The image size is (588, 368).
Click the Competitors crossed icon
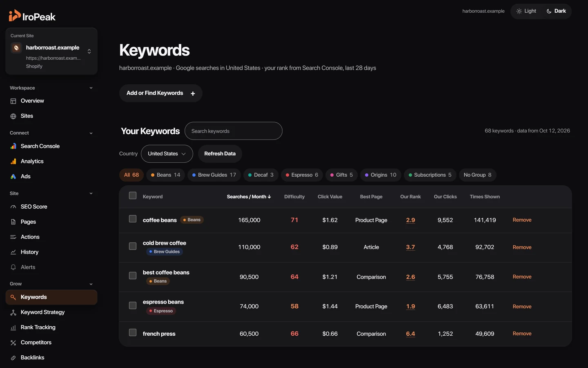(13, 342)
